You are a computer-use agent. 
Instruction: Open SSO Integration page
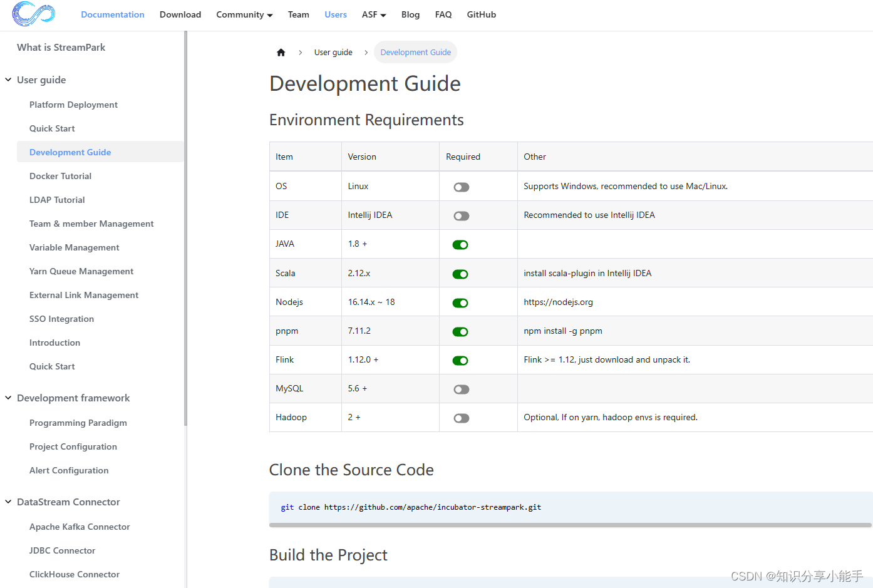tap(61, 319)
